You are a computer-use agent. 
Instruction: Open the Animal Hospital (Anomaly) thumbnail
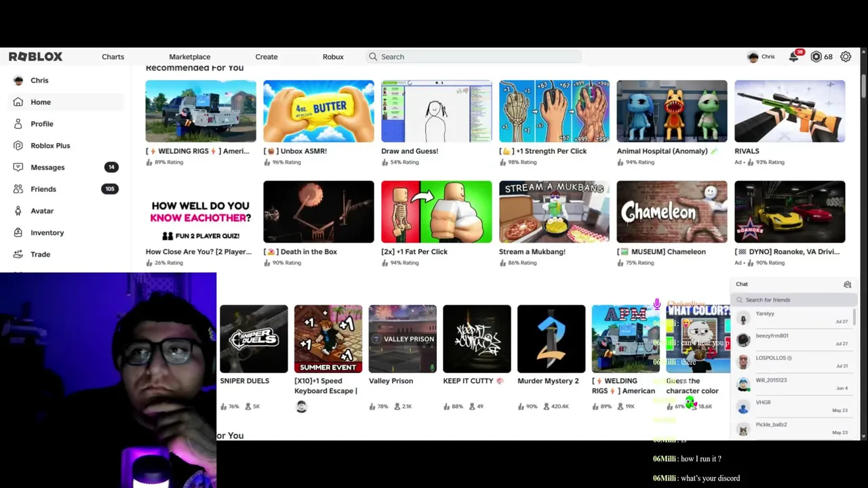[x=672, y=111]
